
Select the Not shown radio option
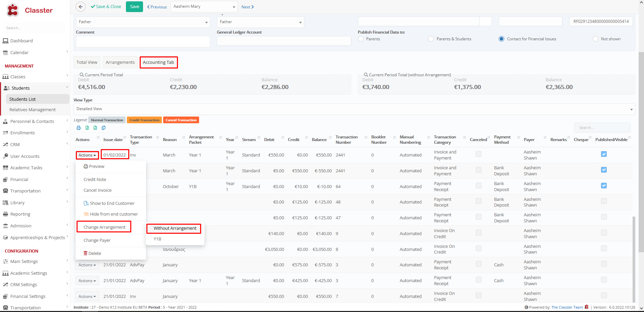pos(596,39)
